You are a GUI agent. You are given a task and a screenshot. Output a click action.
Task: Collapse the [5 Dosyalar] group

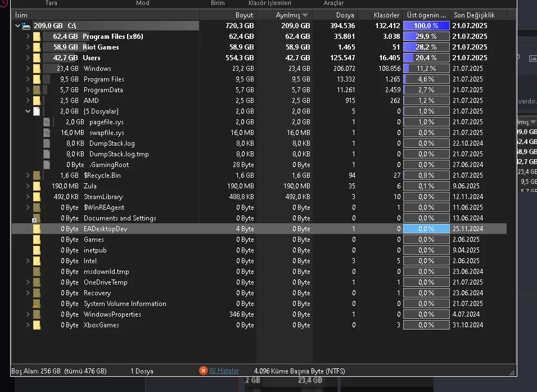point(28,111)
